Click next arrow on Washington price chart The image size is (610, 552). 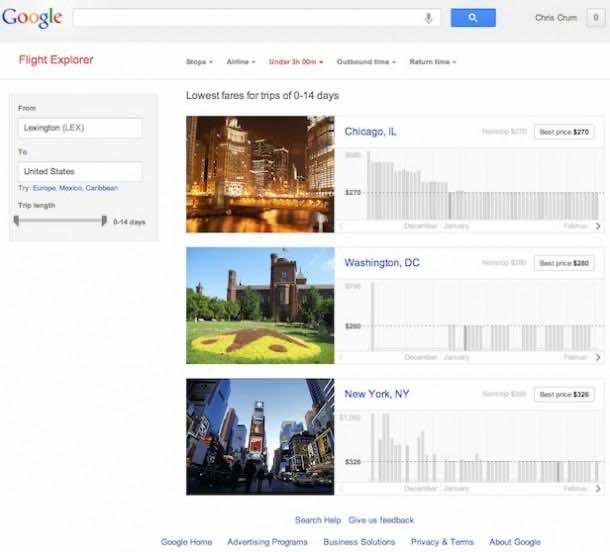point(598,357)
